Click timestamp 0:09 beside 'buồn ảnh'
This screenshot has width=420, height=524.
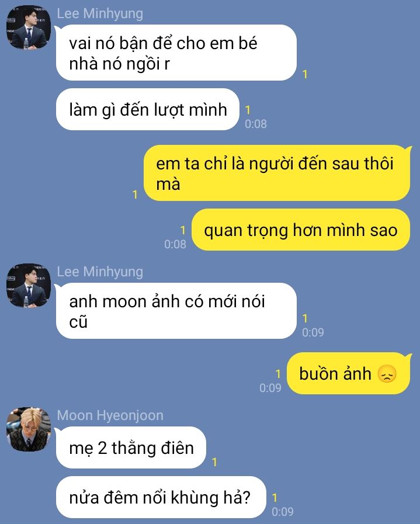[270, 388]
